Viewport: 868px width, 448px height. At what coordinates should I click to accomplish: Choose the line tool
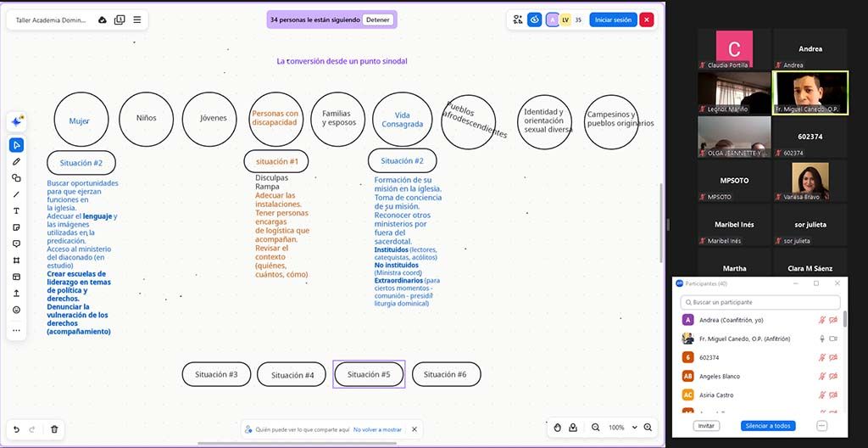tap(16, 194)
